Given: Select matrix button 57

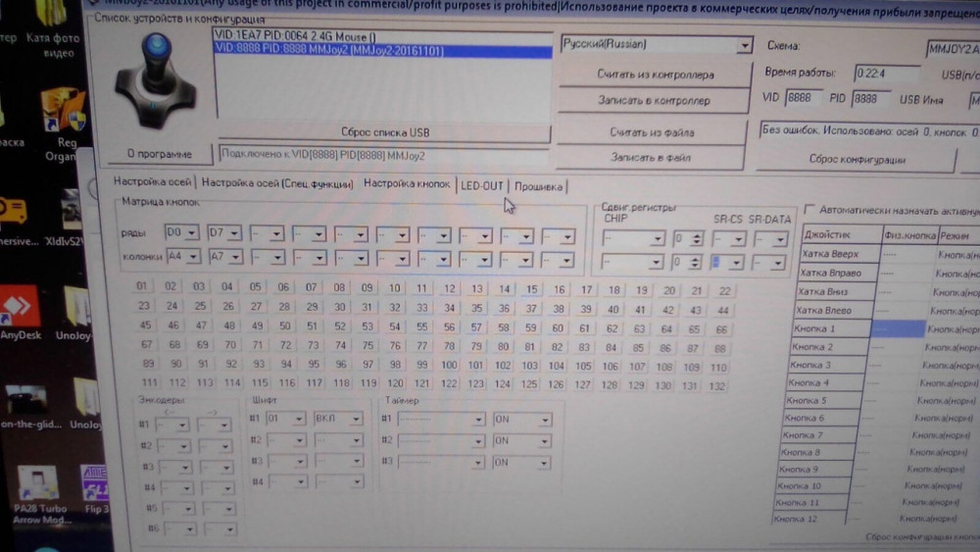Looking at the screenshot, I should (x=476, y=326).
